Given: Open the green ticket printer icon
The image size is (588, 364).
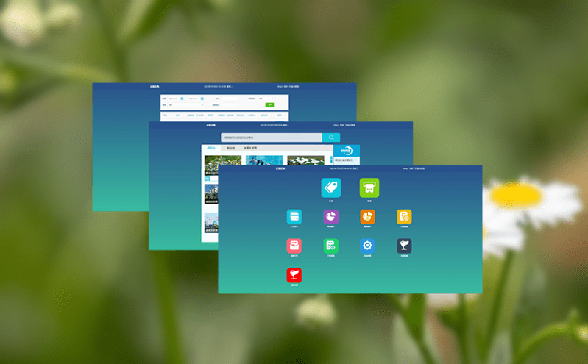Looking at the screenshot, I should tap(369, 188).
